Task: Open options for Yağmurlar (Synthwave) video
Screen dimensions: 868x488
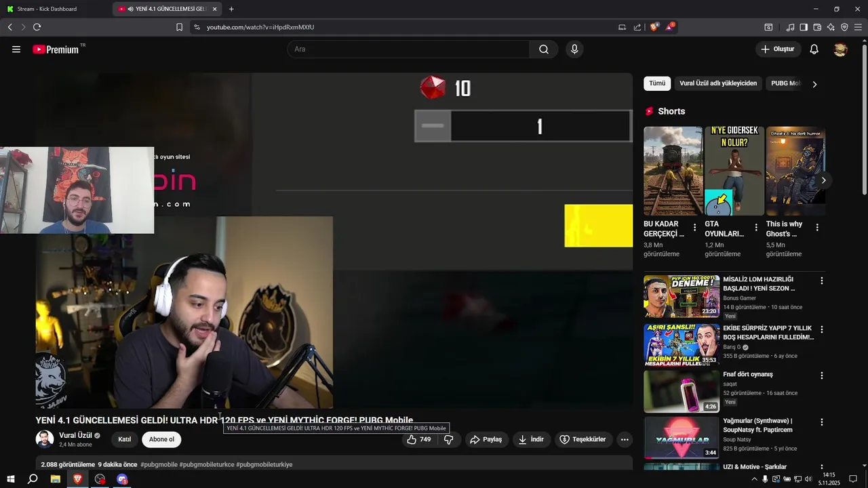Action: click(822, 422)
